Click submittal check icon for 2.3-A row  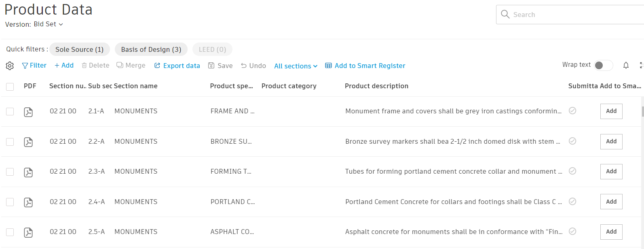(x=572, y=171)
